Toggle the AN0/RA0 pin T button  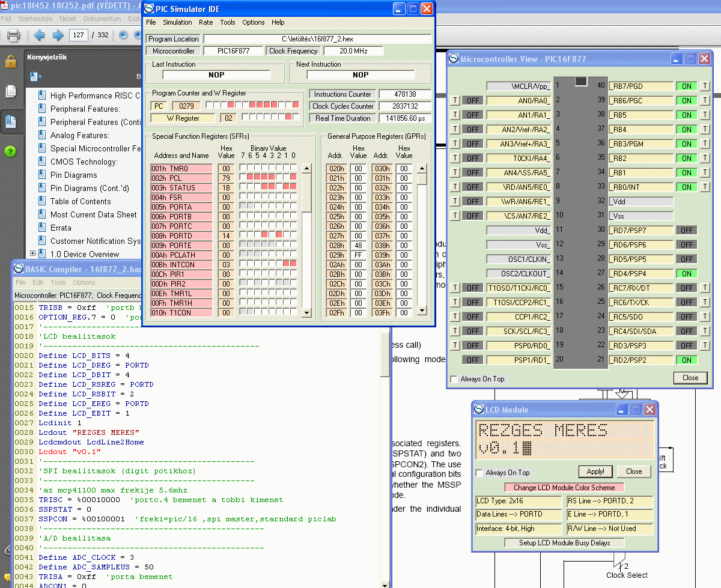tap(455, 100)
